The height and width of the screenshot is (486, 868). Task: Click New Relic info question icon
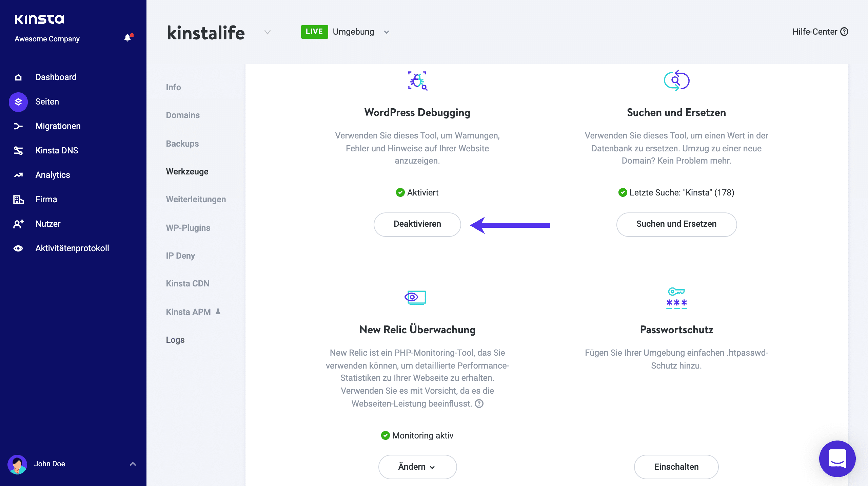coord(479,404)
